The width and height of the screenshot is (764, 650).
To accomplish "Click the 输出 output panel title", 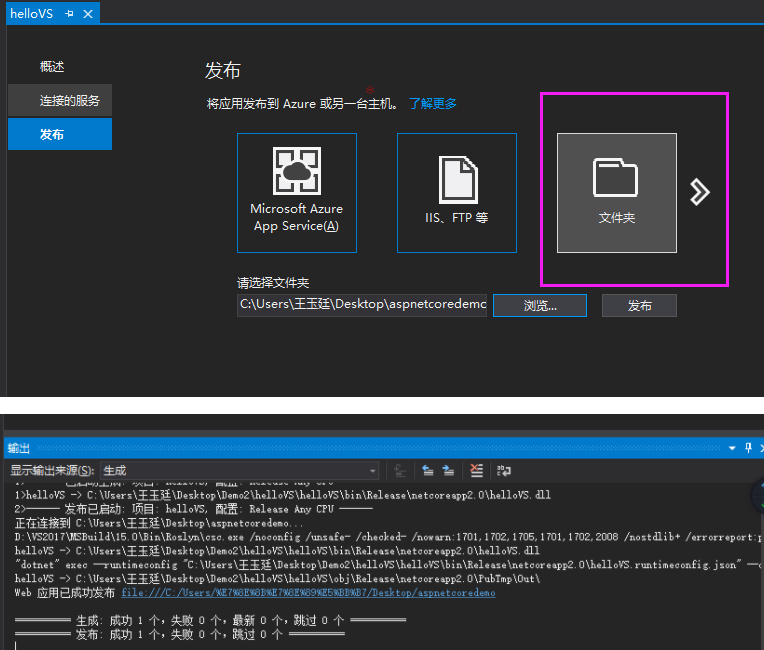I will (19, 448).
